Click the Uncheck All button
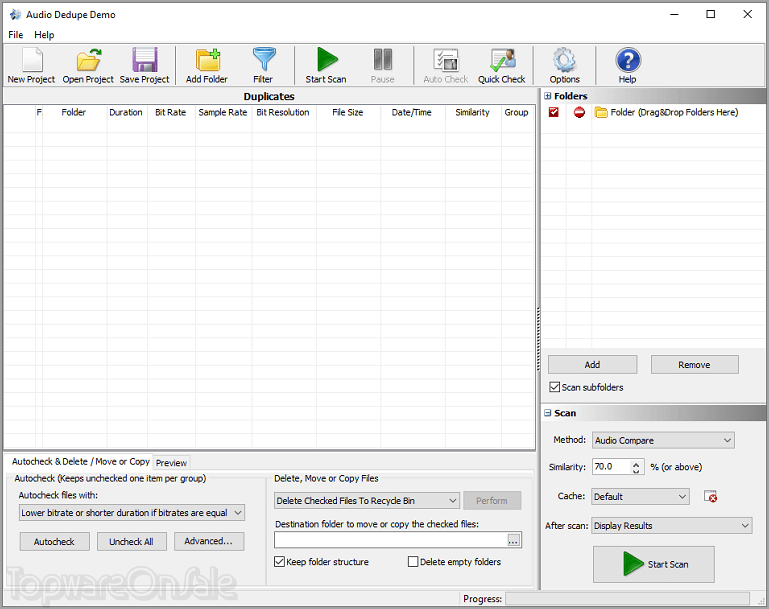This screenshot has height=609, width=769. pos(131,542)
